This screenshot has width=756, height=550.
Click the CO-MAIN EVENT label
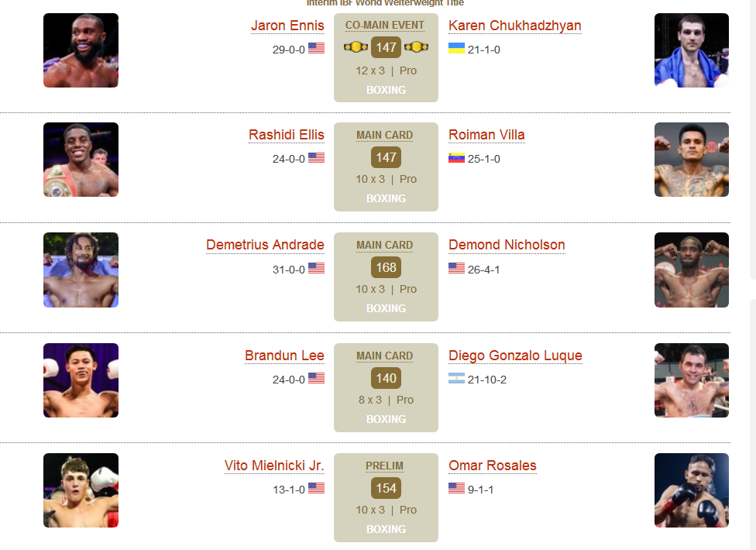[x=385, y=26]
